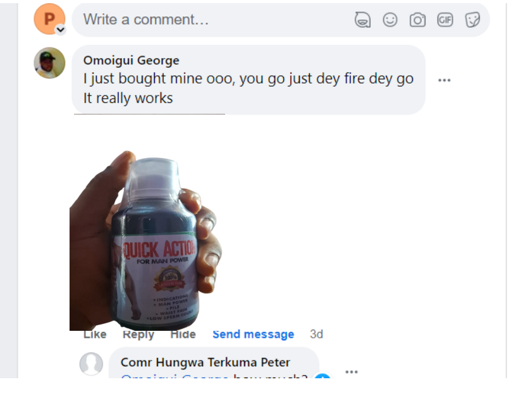Image resolution: width=526 pixels, height=420 pixels.
Task: Open more options for Omoigui George's comment
Action: tap(444, 80)
